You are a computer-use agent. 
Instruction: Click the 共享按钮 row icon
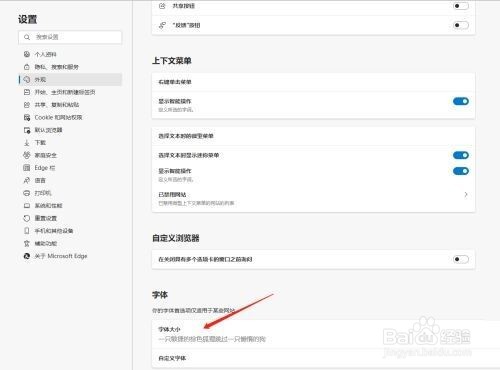pos(162,6)
